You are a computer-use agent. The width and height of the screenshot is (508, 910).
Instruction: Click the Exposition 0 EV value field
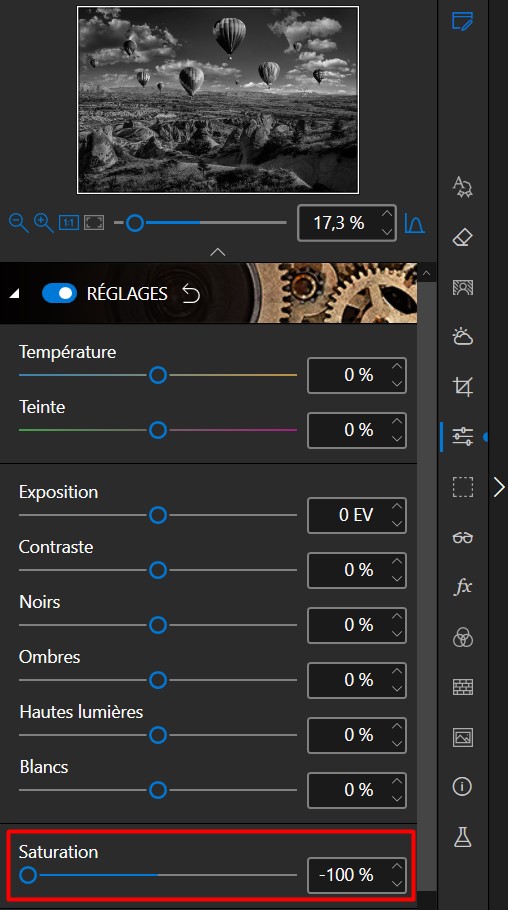click(356, 515)
